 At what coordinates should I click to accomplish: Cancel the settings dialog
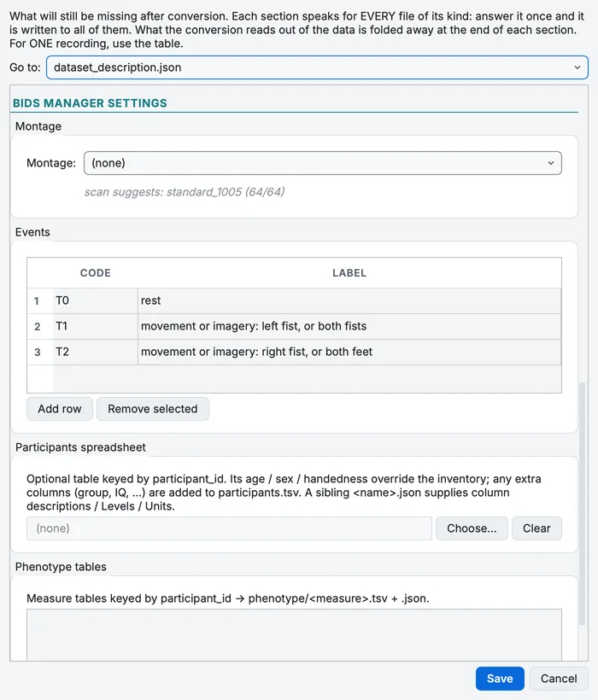tap(559, 679)
